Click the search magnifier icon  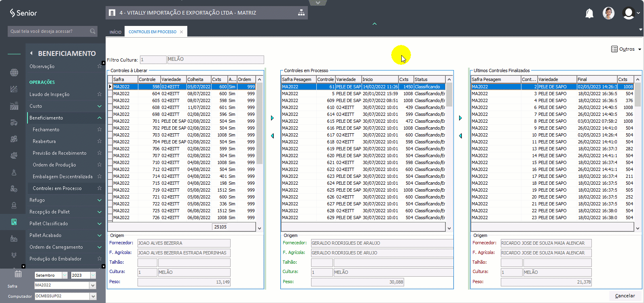pyautogui.click(x=93, y=31)
